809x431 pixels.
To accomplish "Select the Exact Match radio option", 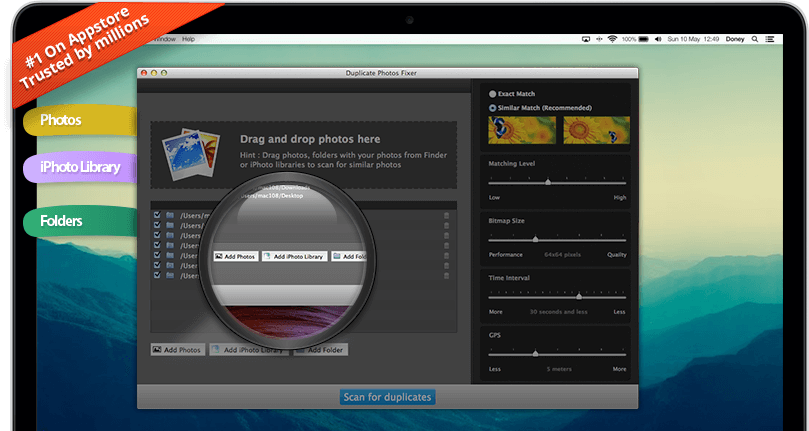I will tap(492, 94).
